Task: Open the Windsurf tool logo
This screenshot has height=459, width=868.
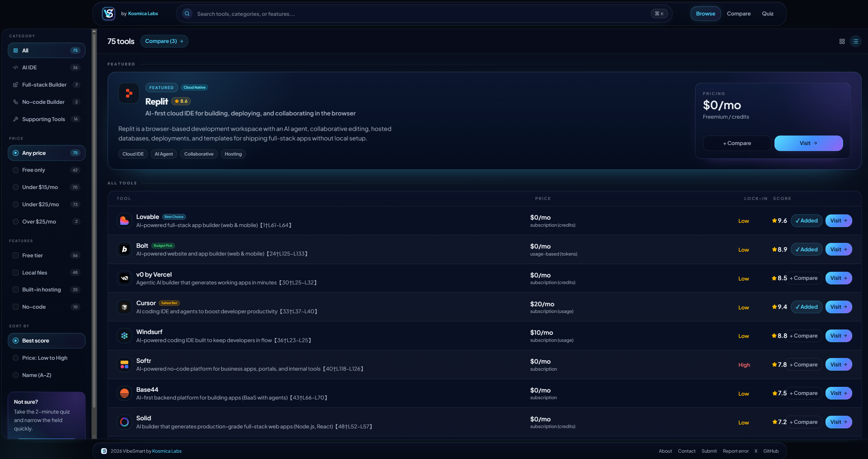Action: (x=124, y=336)
